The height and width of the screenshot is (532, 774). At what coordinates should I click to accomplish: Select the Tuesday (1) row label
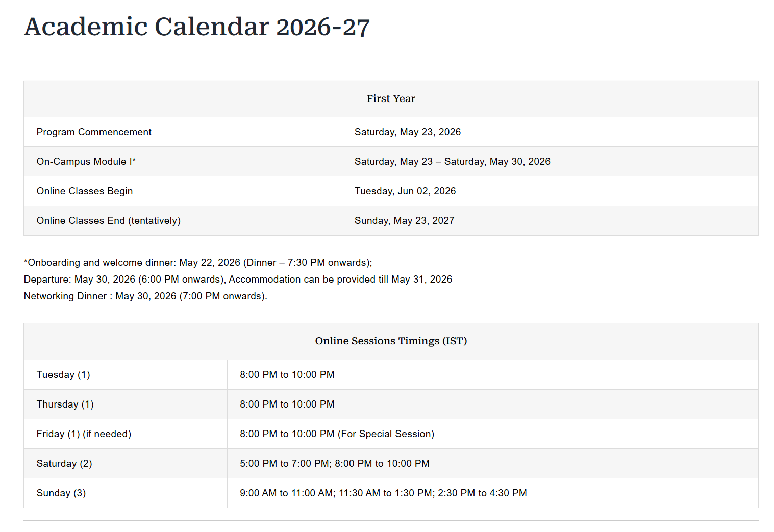pos(63,375)
